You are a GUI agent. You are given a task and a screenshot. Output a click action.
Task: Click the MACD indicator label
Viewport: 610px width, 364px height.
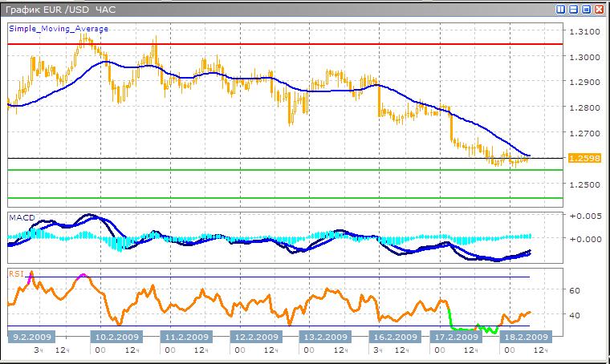[20, 217]
